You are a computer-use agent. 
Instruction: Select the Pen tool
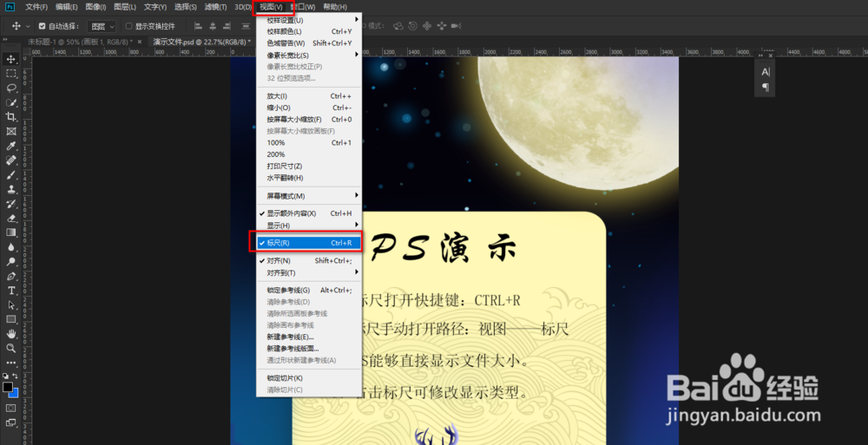[11, 276]
